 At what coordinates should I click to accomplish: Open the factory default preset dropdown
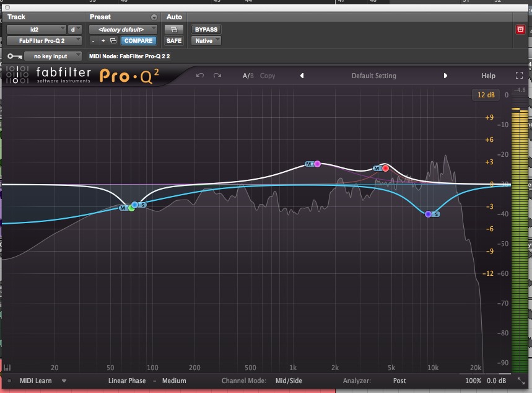pyautogui.click(x=123, y=30)
